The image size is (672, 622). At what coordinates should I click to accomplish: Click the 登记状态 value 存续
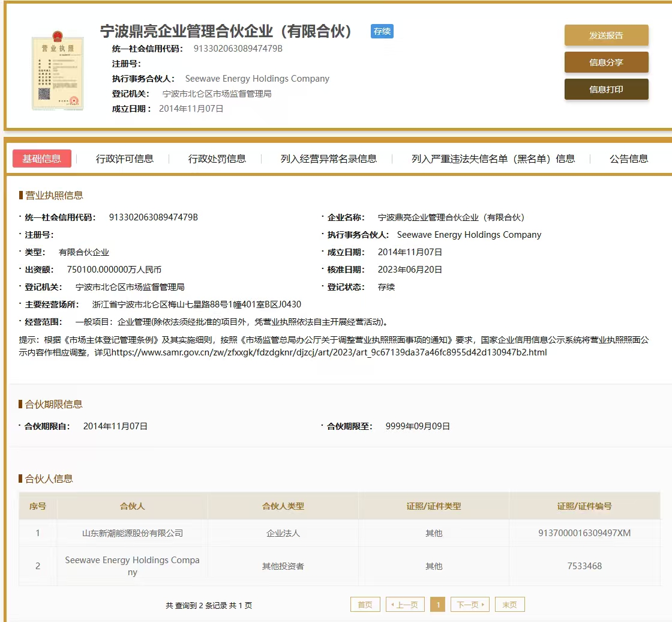[386, 287]
